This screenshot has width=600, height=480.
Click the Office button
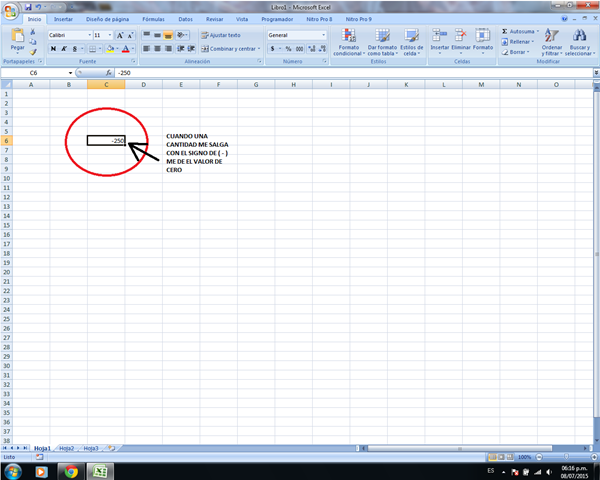[x=10, y=11]
